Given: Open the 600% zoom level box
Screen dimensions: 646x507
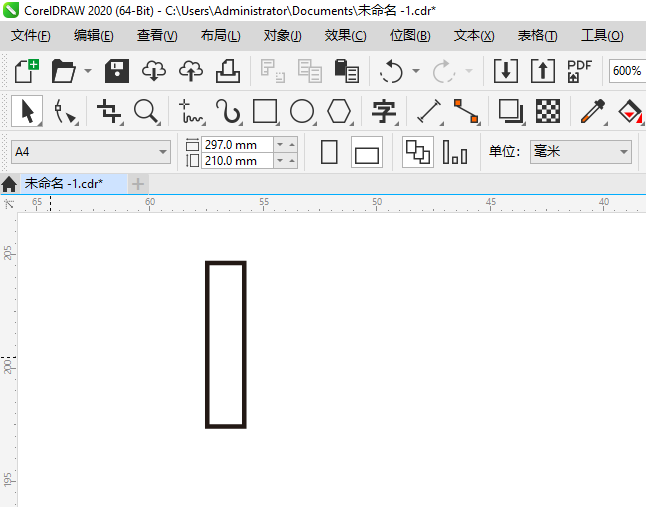Looking at the screenshot, I should 627,71.
